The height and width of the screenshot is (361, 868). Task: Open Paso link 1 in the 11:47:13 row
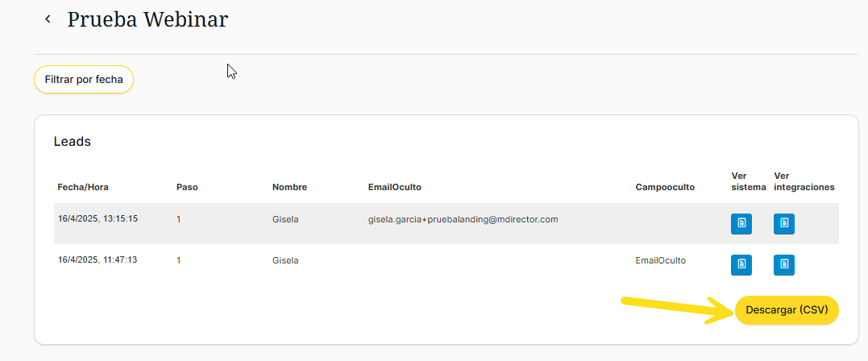tap(179, 260)
